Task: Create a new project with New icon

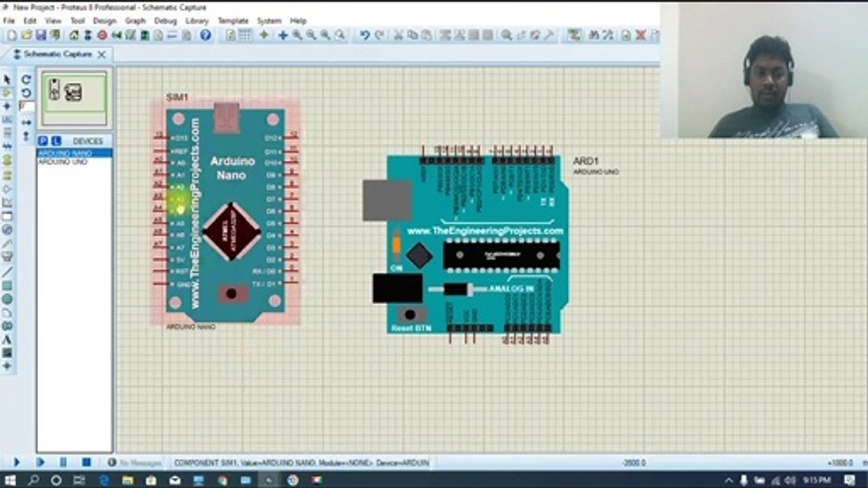Action: pyautogui.click(x=12, y=35)
